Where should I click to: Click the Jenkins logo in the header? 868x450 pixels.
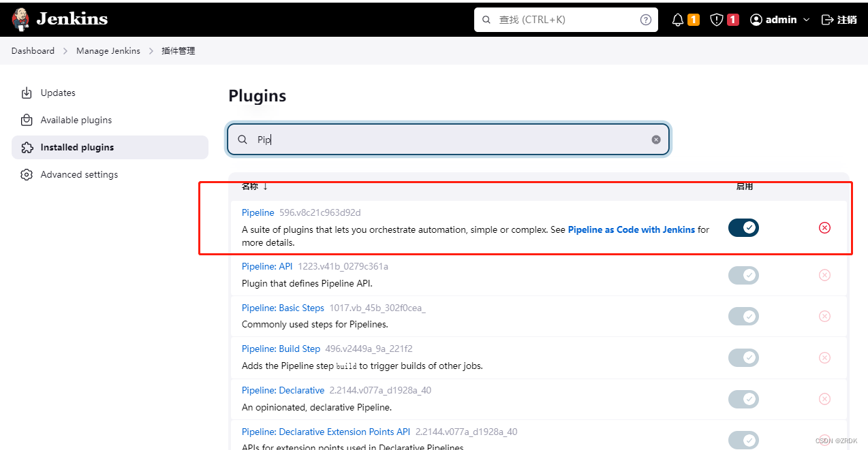click(60, 20)
